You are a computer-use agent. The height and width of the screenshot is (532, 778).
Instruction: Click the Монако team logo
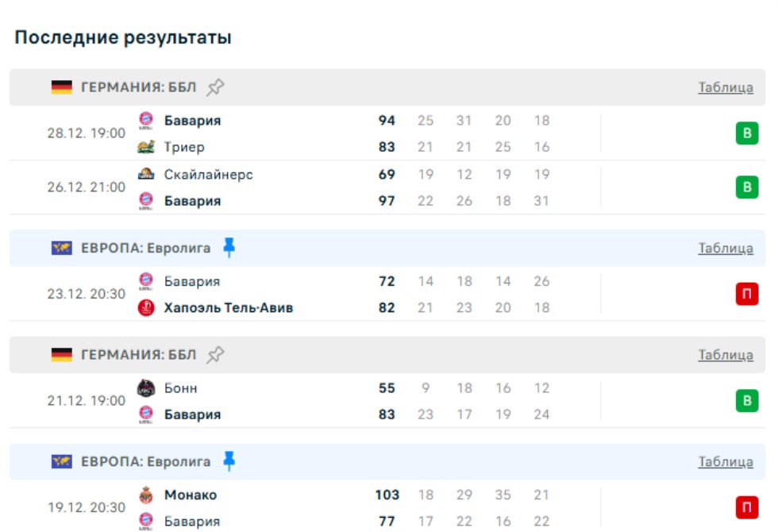145,495
